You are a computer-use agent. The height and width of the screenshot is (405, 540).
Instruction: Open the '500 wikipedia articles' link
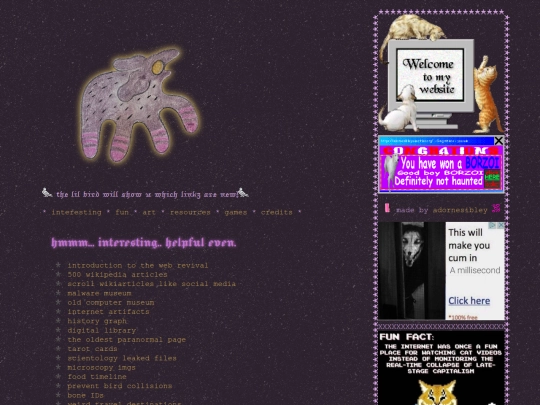coord(117,275)
